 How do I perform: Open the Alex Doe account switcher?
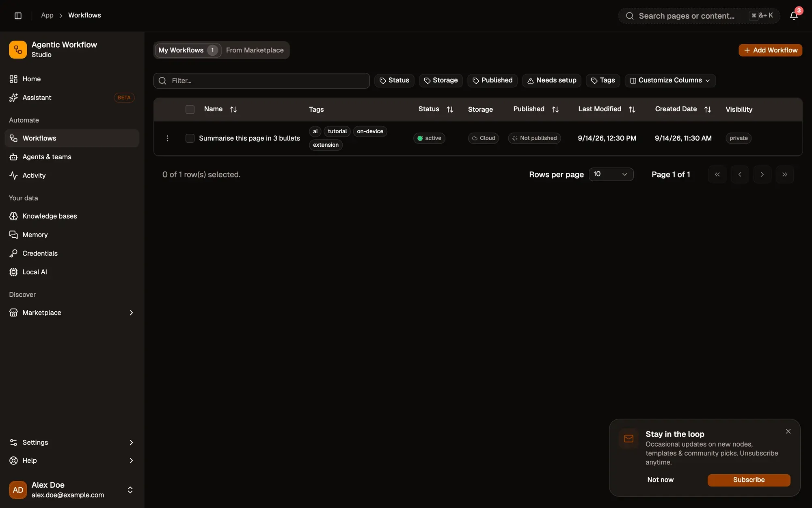72,490
